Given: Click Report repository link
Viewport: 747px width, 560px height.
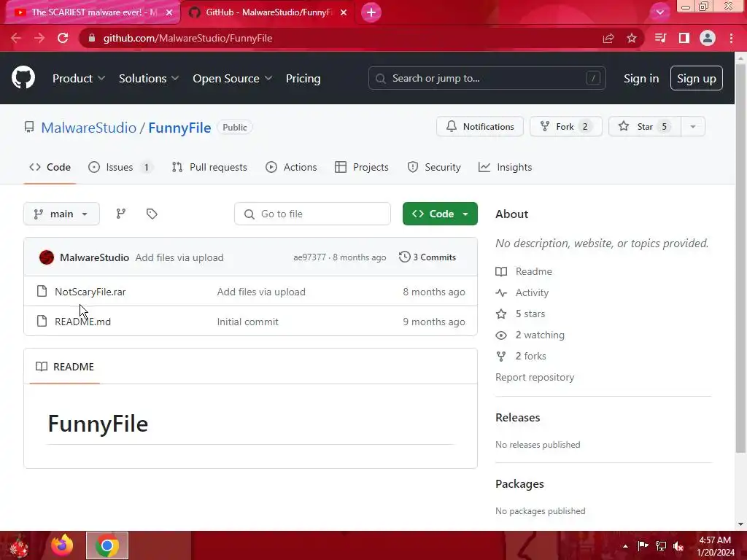Looking at the screenshot, I should click(535, 377).
